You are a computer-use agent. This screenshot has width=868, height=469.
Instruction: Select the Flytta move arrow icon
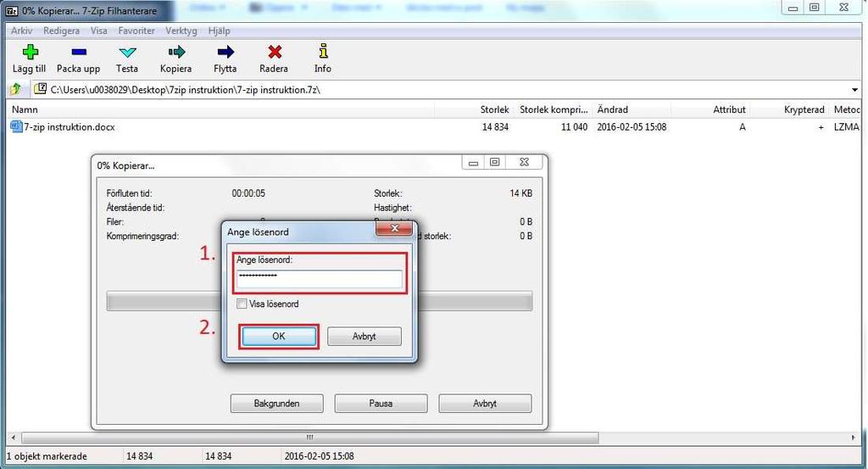click(225, 52)
